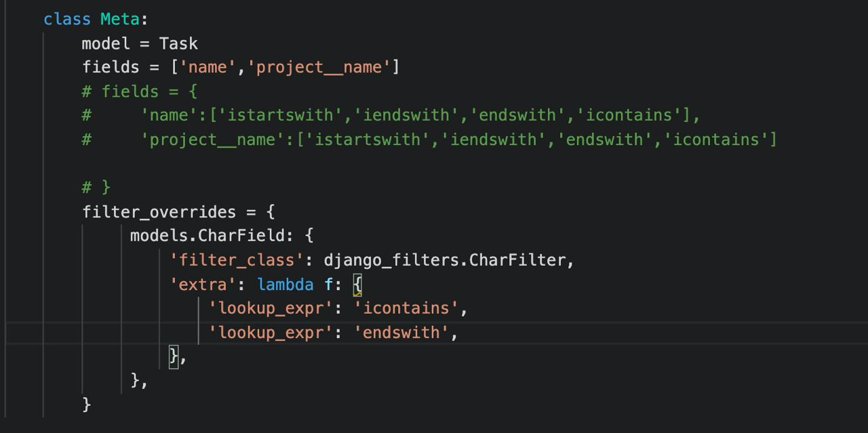This screenshot has width=868, height=433.
Task: Click 'istartswith' in the commented 'project__name' row
Action: click(x=367, y=140)
